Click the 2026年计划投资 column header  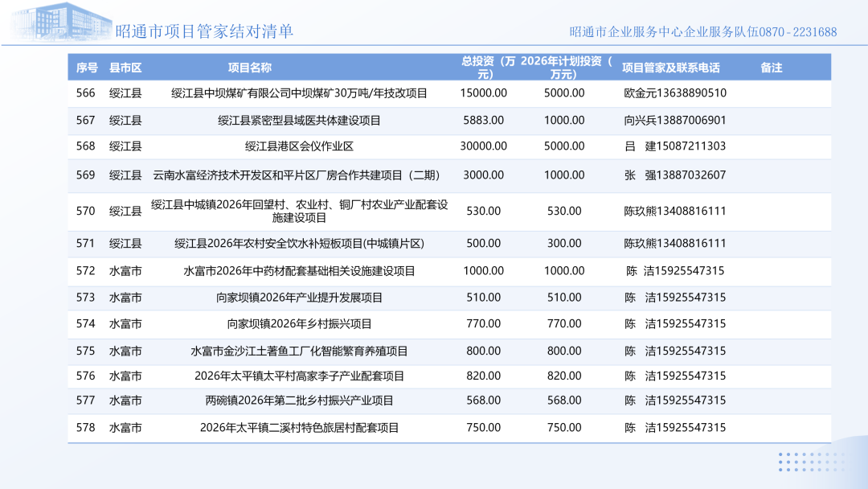tap(567, 68)
